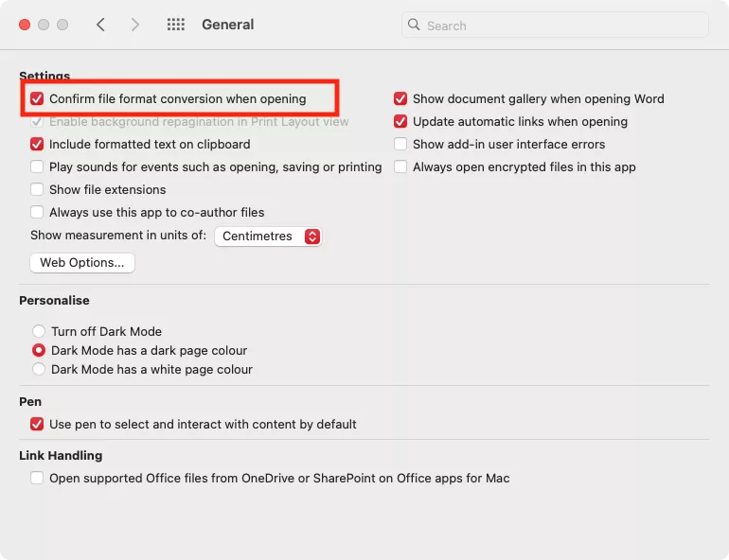Viewport: 729px width, 560px height.
Task: Check Always use this app to co-author files
Action: [x=37, y=212]
